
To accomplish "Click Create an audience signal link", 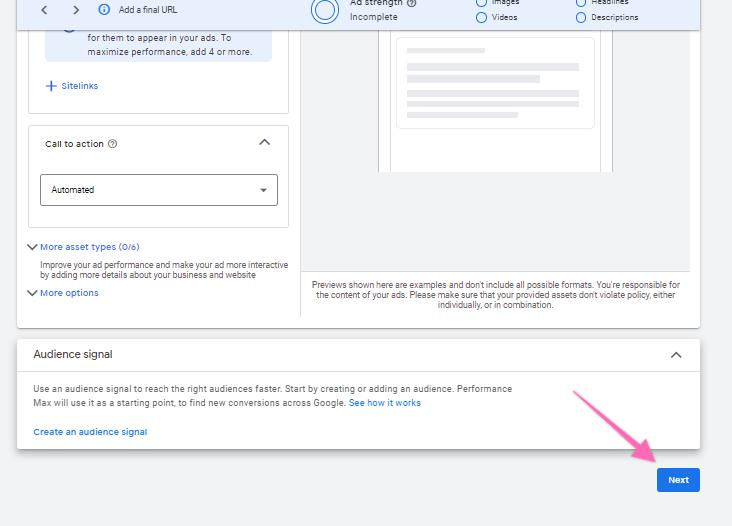I will 90,432.
